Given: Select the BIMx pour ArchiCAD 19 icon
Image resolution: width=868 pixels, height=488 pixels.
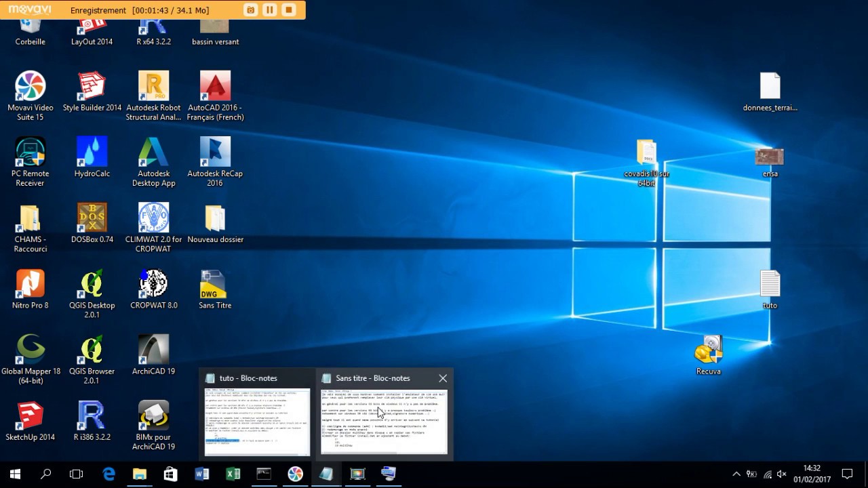Looking at the screenshot, I should [154, 426].
